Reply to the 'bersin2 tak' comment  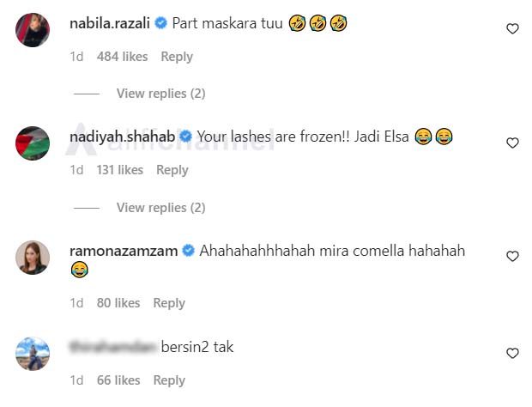click(x=169, y=380)
